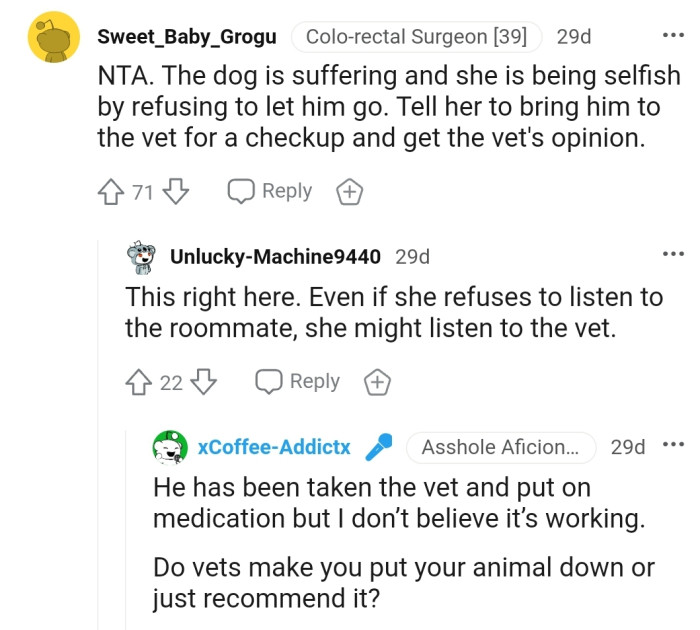Downvote Sweet_Baby_Grogu's comment

click(x=175, y=192)
